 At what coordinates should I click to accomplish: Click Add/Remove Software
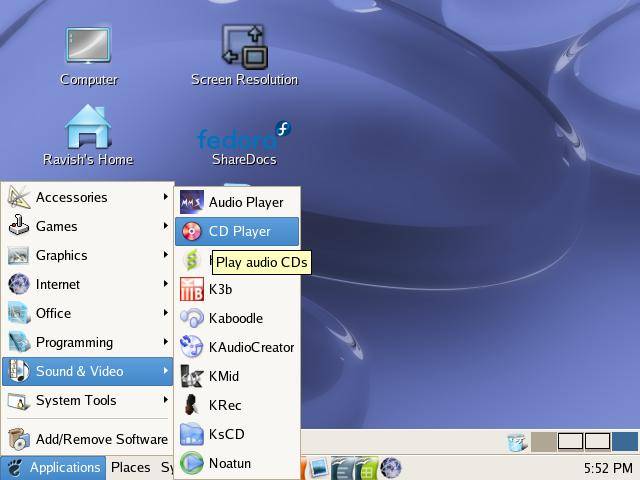[x=100, y=438]
